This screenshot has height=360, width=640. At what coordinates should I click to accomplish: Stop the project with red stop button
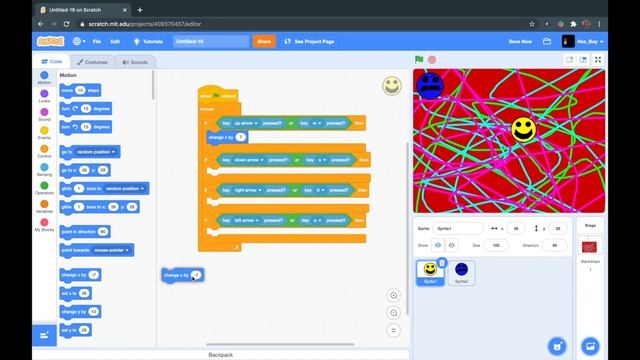(x=432, y=60)
